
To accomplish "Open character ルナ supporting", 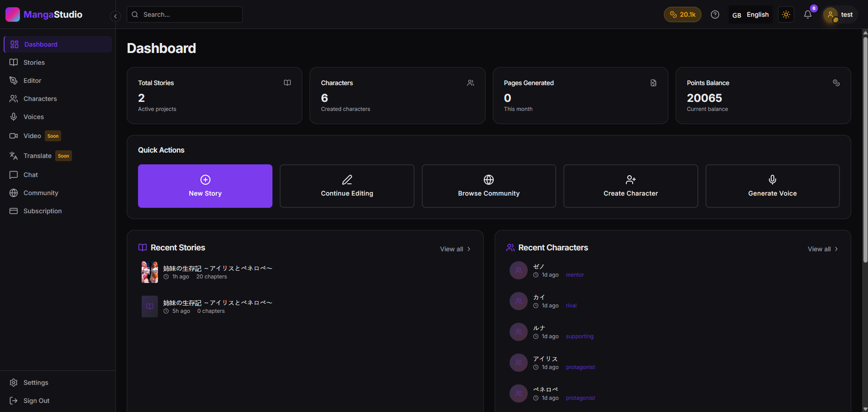I will [x=672, y=332].
